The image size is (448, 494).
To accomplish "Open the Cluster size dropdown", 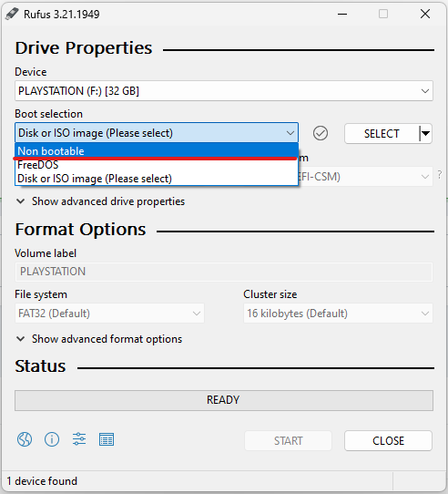I will pos(338,314).
